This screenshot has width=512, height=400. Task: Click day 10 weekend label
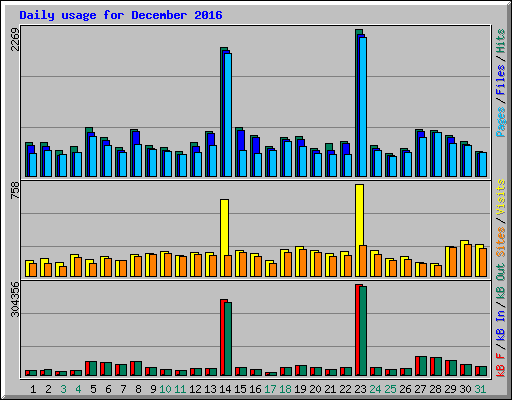[165, 389]
